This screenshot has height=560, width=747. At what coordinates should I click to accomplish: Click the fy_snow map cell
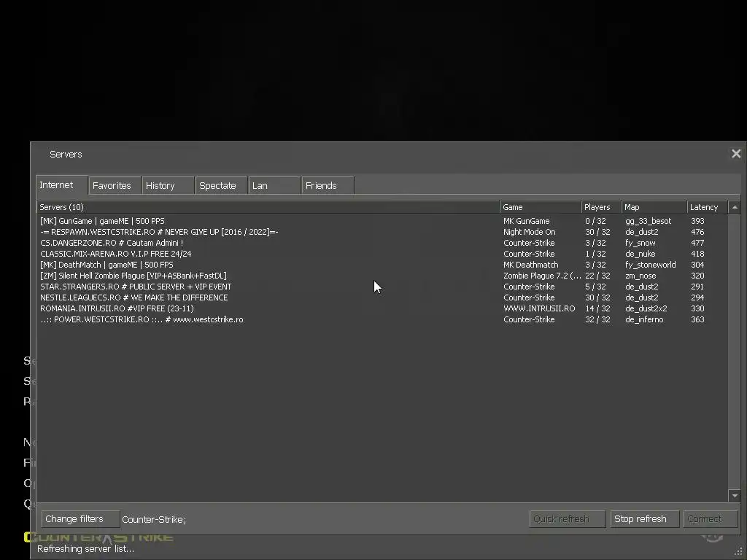click(x=640, y=244)
